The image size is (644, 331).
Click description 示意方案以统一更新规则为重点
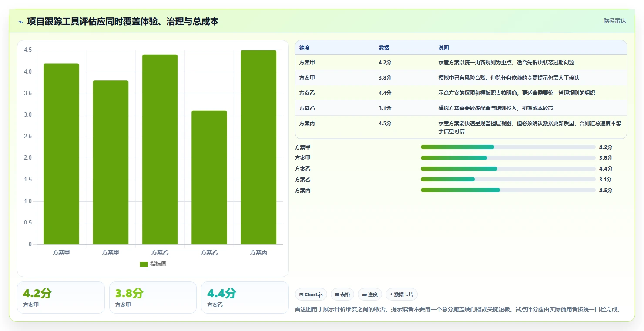point(506,63)
